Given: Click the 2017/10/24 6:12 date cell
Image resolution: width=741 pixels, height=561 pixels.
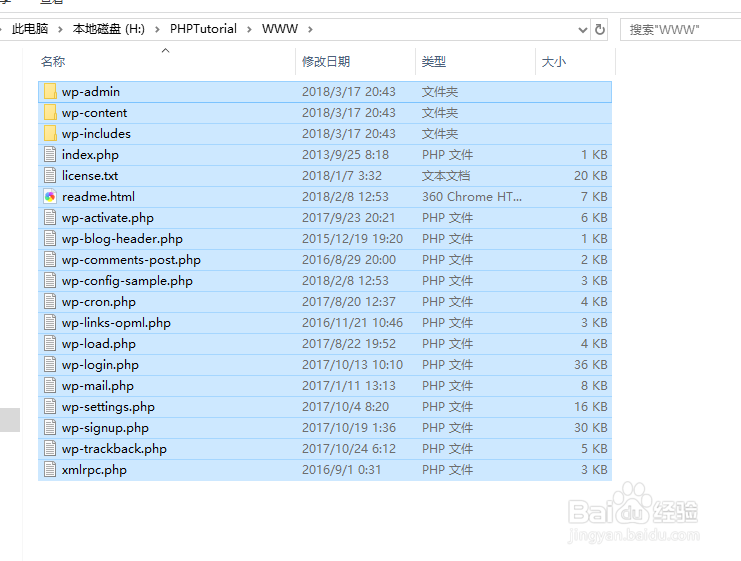Looking at the screenshot, I should pyautogui.click(x=349, y=449).
